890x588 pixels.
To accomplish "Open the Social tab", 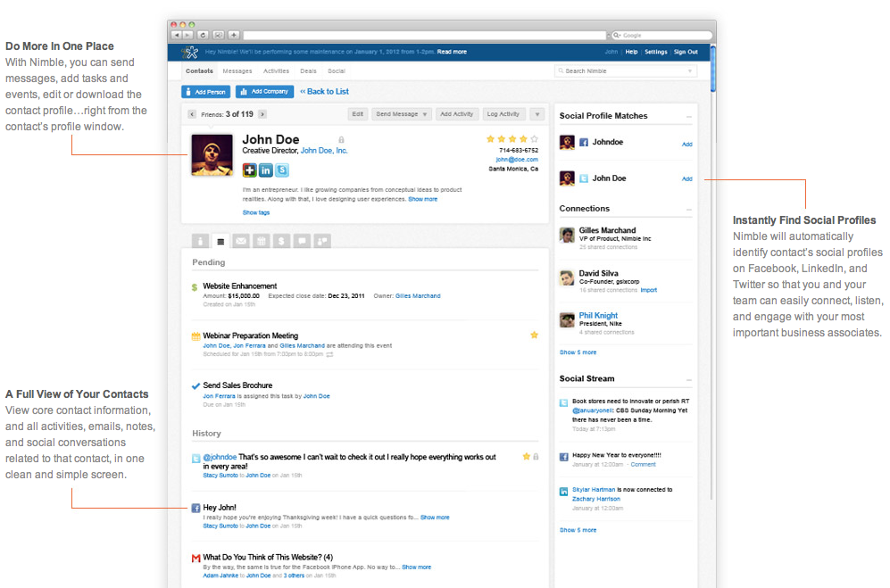I will tap(336, 71).
